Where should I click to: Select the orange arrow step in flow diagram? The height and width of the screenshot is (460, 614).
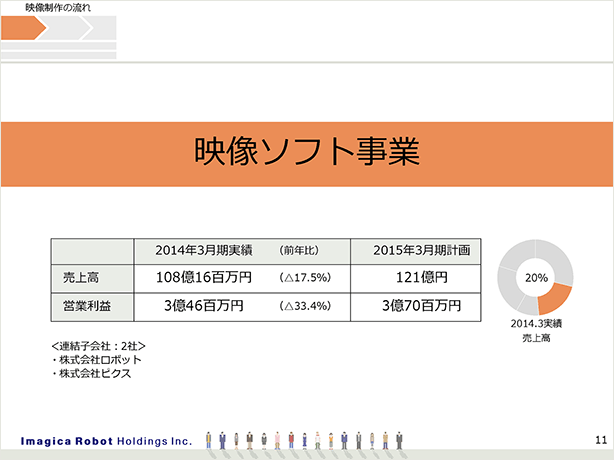click(23, 28)
